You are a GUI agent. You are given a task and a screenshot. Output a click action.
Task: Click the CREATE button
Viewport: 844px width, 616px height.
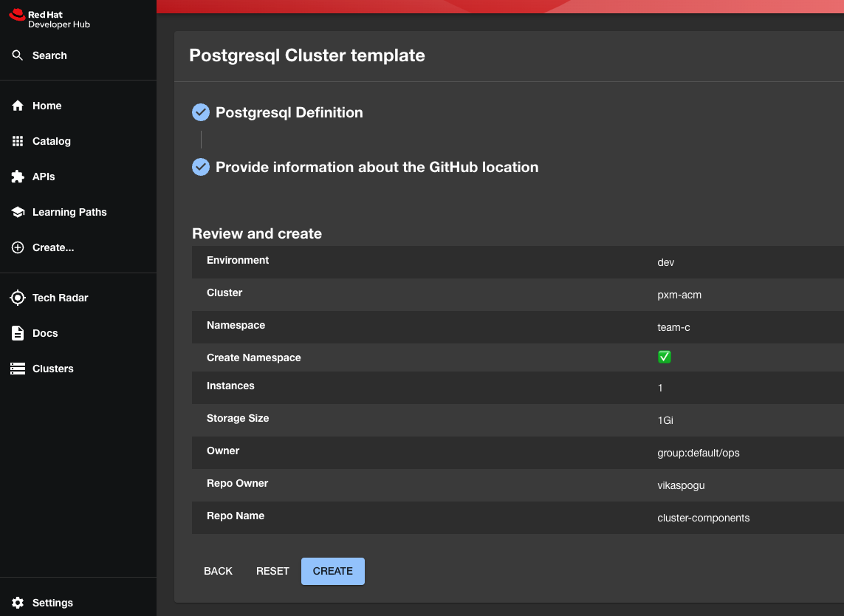click(x=332, y=571)
